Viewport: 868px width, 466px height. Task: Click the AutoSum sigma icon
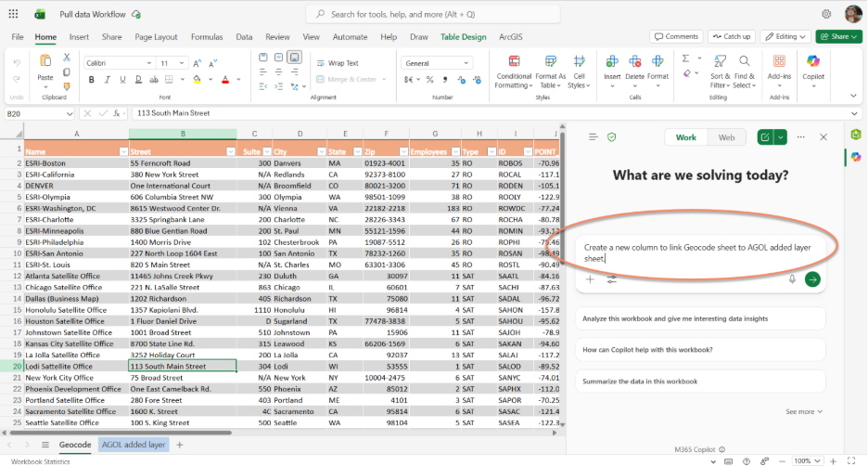685,58
